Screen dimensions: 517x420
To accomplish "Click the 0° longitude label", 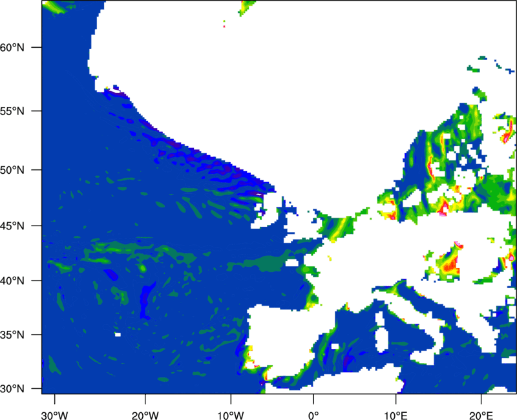I will (x=313, y=415).
